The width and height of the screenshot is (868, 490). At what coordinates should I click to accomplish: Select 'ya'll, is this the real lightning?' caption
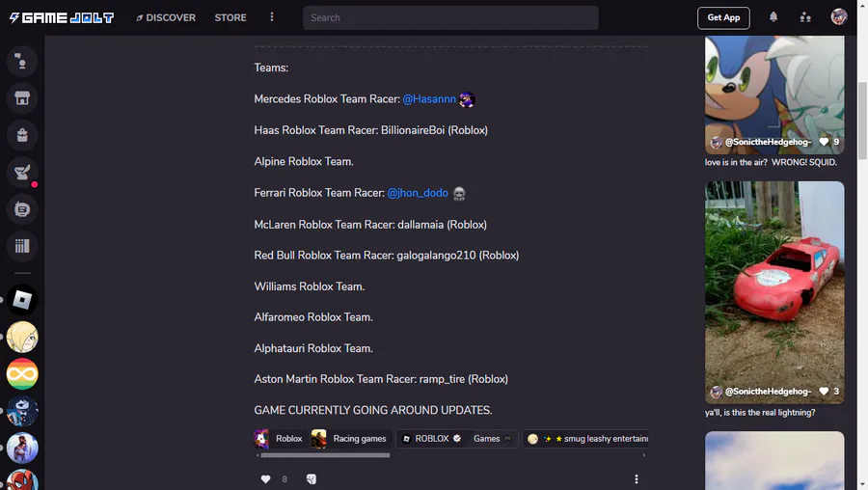click(760, 413)
